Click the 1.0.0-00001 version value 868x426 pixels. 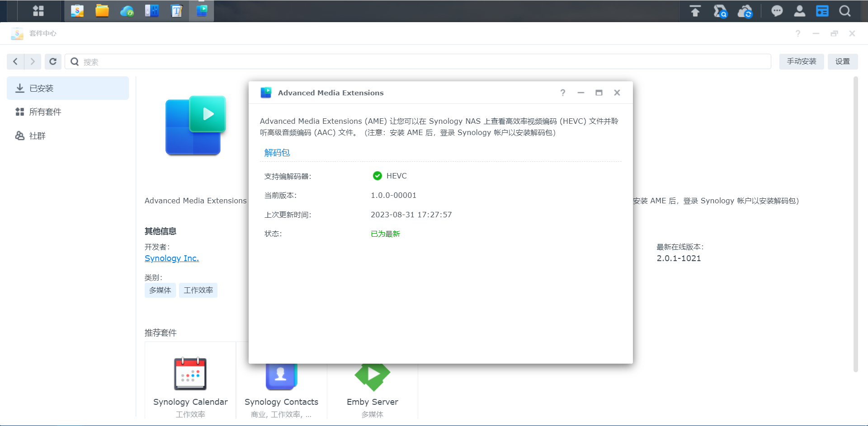pos(394,195)
